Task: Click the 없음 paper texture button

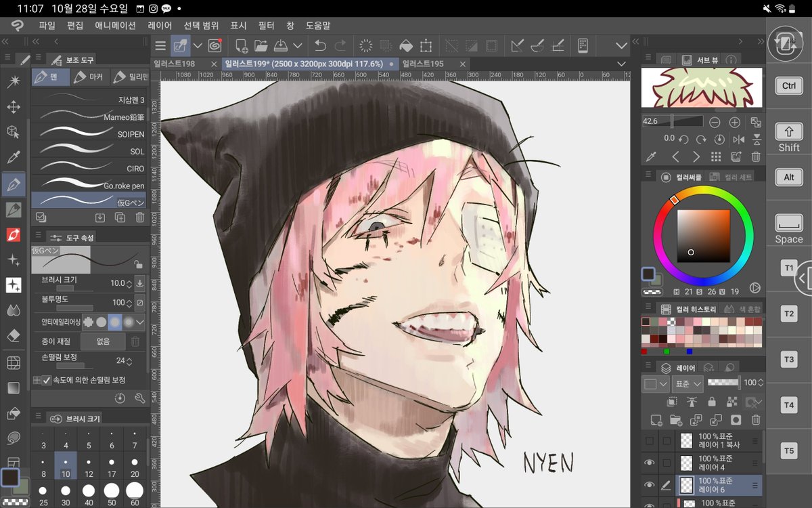Action: 103,341
